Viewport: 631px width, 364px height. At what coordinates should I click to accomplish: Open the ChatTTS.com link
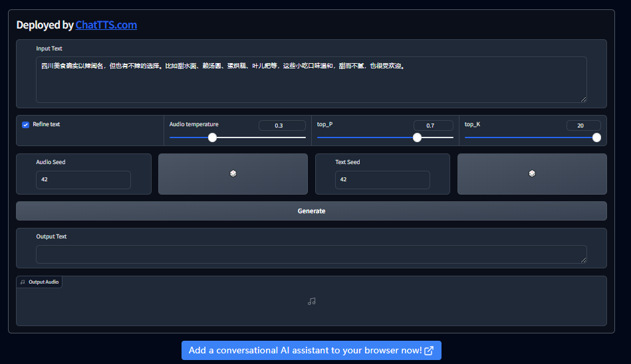pyautogui.click(x=106, y=25)
